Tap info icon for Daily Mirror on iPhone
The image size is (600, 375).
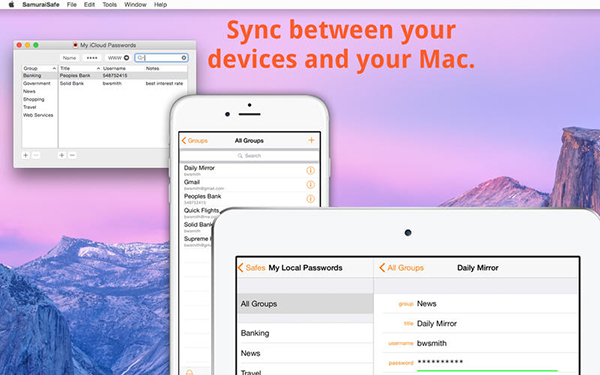tap(310, 171)
